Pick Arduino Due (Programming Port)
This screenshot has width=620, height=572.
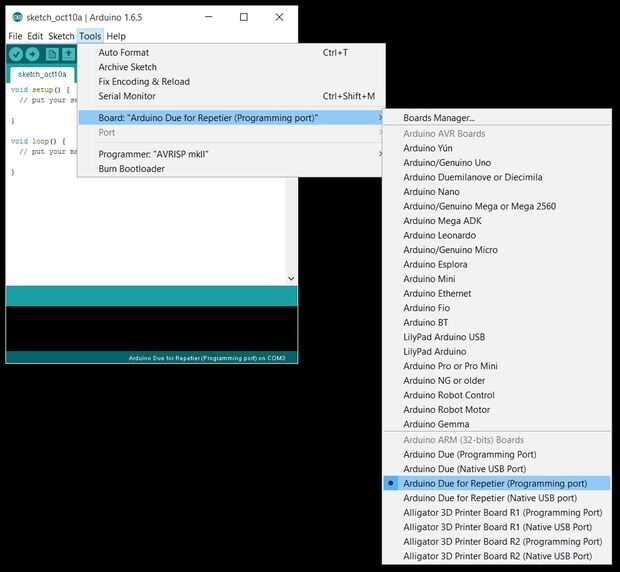(x=497, y=455)
